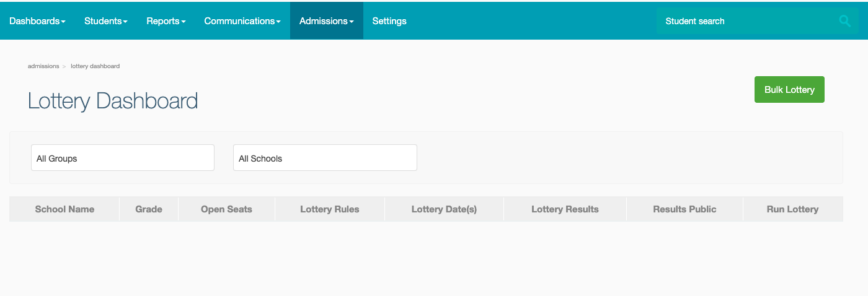Viewport: 868px width, 296px height.
Task: Open the All Schools filter dropdown
Action: [325, 158]
